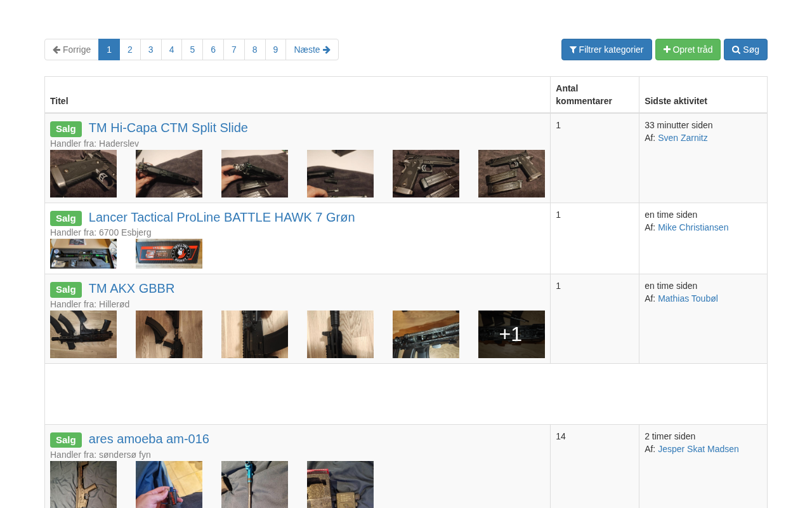Open second TM AKX GBBR thumbnail

169,334
